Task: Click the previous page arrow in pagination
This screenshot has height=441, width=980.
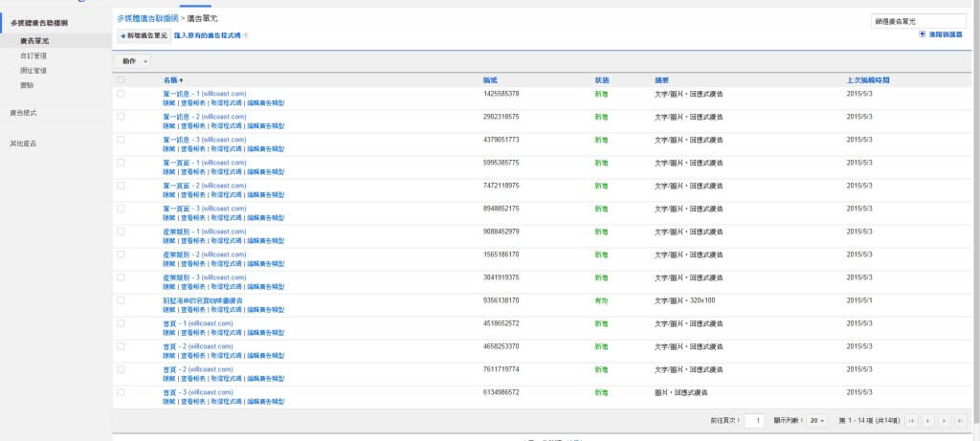Action: click(x=927, y=420)
